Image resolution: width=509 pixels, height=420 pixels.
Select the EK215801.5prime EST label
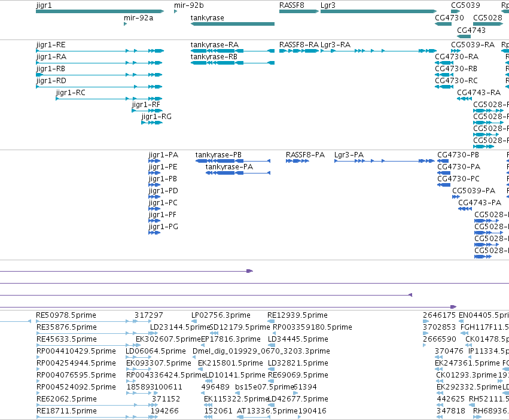click(230, 363)
